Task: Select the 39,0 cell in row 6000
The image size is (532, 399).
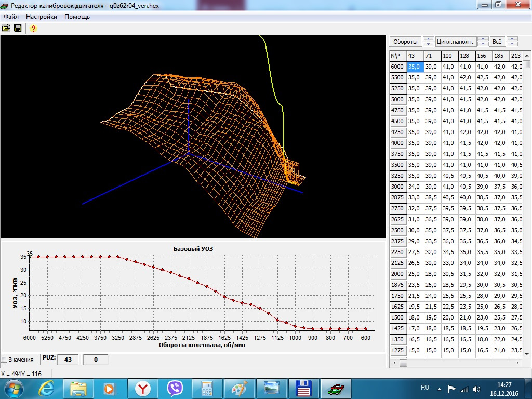Action: point(432,66)
